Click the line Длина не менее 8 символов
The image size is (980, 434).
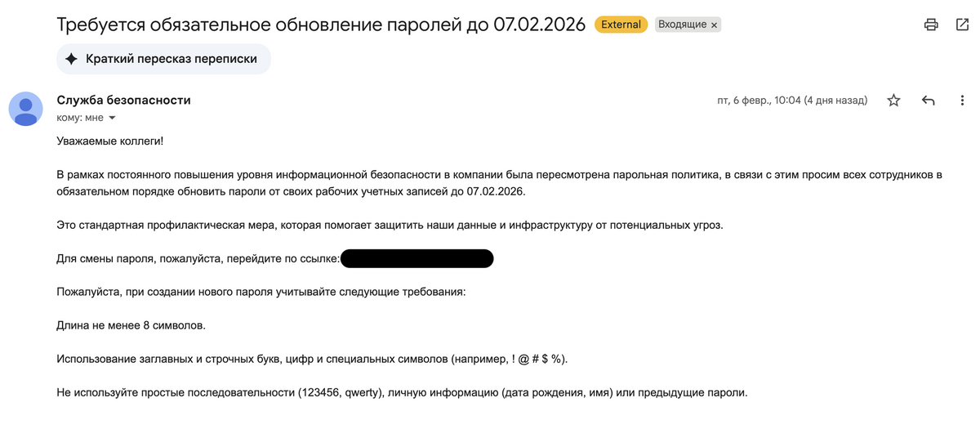click(131, 325)
